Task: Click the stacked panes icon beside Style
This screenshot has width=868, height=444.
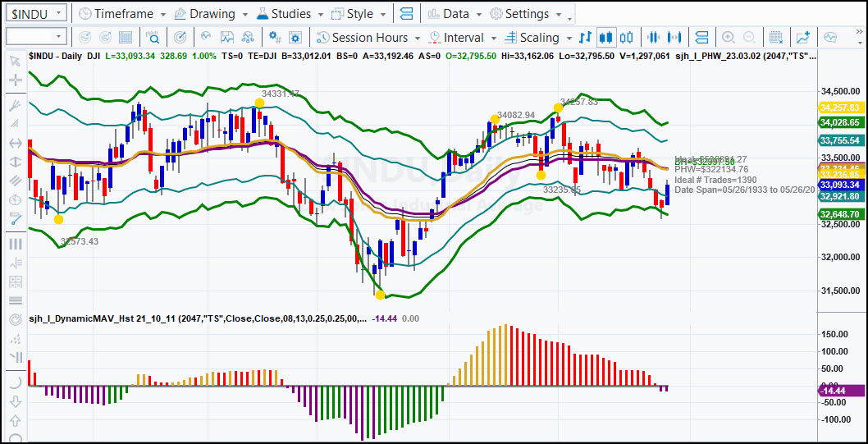Action: point(407,13)
